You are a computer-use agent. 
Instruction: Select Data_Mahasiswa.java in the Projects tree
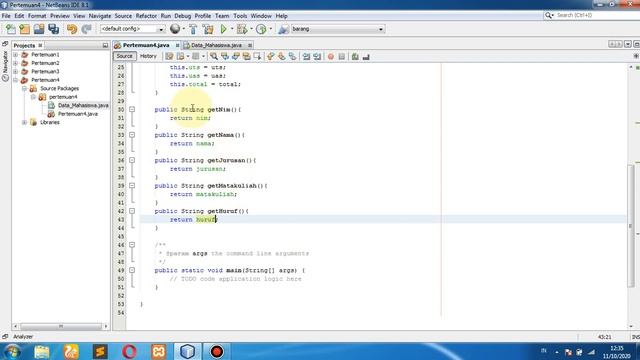pyautogui.click(x=83, y=105)
